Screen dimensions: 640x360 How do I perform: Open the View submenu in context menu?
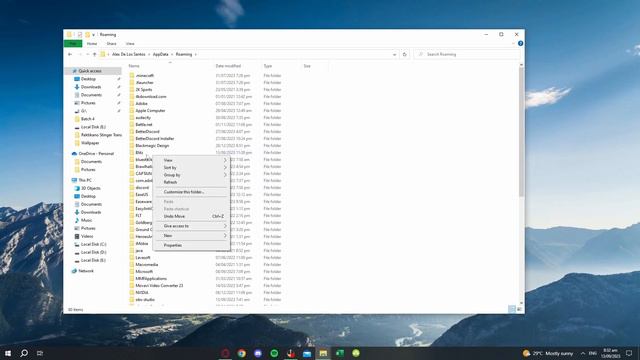[191, 160]
